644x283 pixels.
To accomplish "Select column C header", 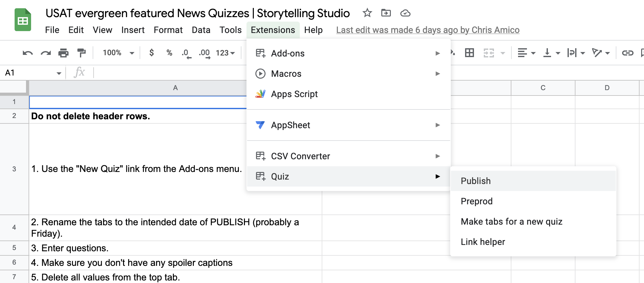I will [543, 88].
